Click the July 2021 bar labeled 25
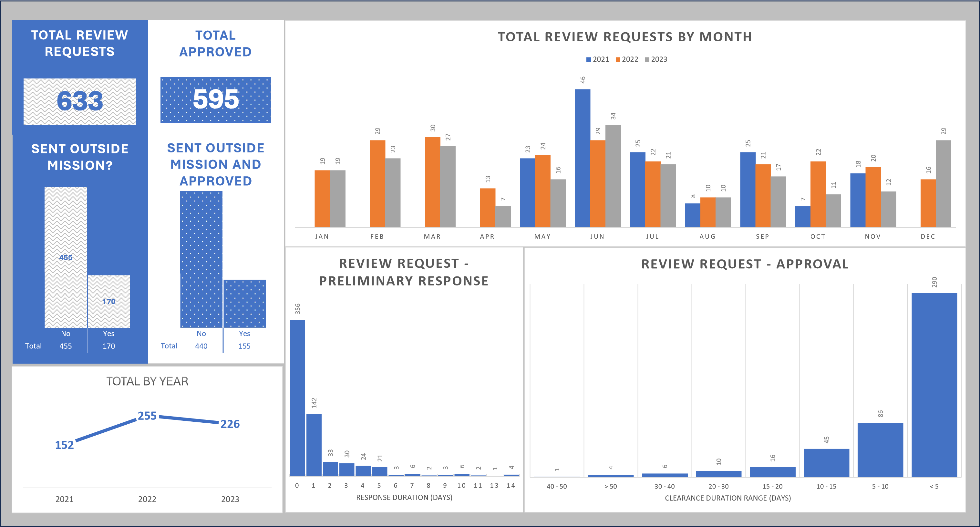This screenshot has width=980, height=527. pyautogui.click(x=638, y=190)
